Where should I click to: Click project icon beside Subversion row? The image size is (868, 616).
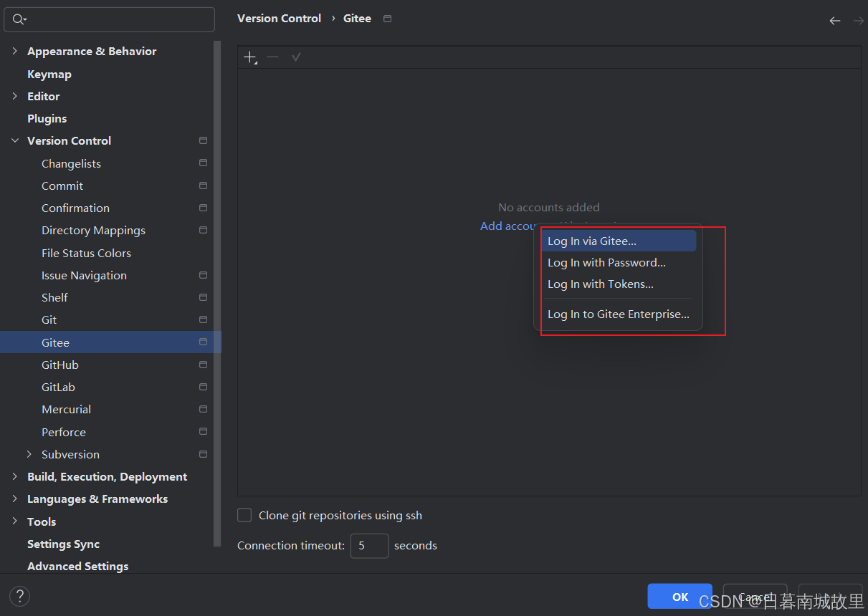pos(204,454)
